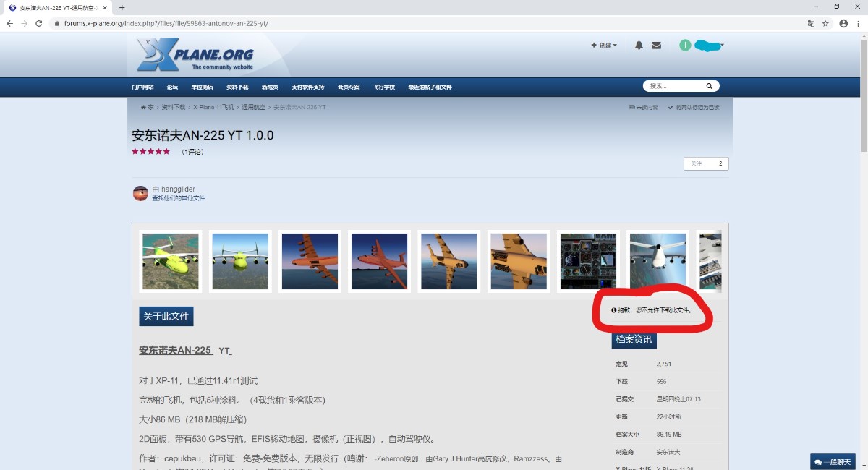
Task: Click the browser address bar URL
Action: click(x=166, y=23)
